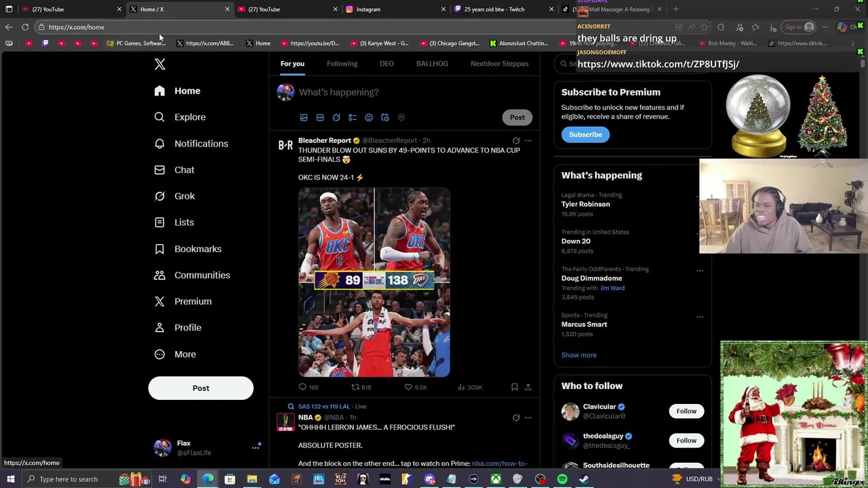Add a GIF via composer icon
This screenshot has width=868, height=488.
point(320,118)
